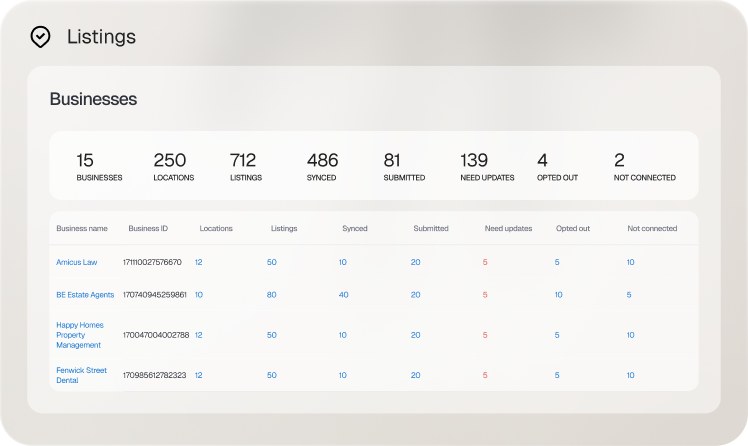
Task: Click BE Estate Agents need updates count
Action: (485, 295)
